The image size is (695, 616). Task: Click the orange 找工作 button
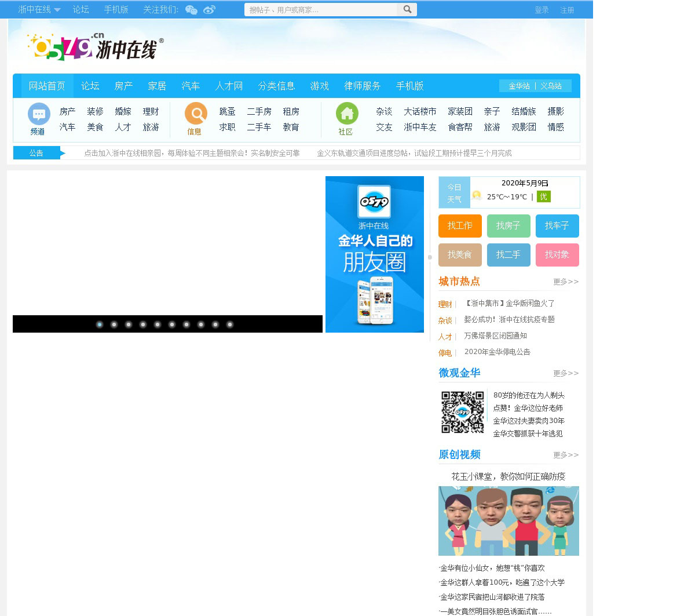(460, 225)
